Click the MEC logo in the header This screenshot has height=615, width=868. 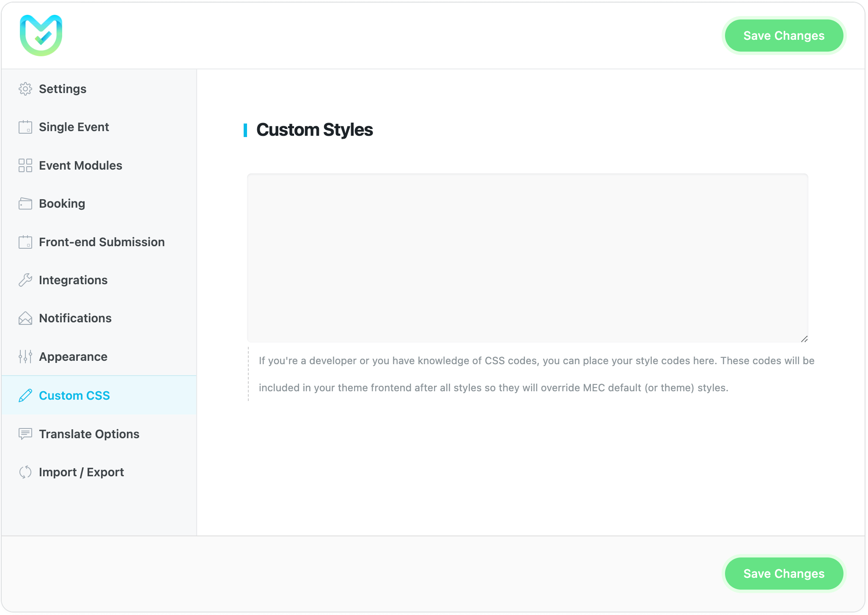[41, 35]
